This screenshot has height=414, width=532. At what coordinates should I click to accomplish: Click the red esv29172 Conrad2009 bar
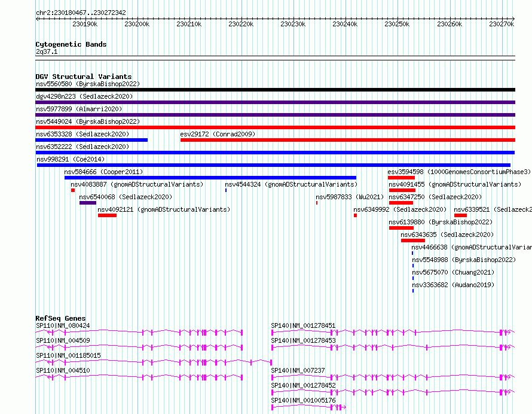pos(348,140)
